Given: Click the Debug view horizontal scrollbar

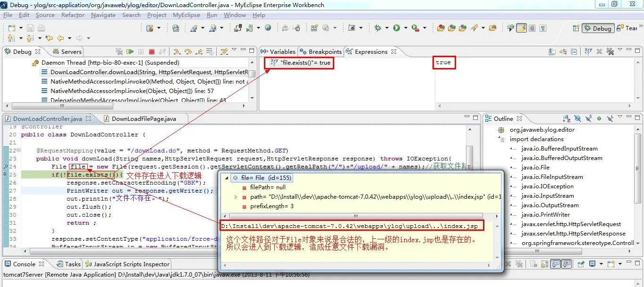Looking at the screenshot, I should 128,108.
